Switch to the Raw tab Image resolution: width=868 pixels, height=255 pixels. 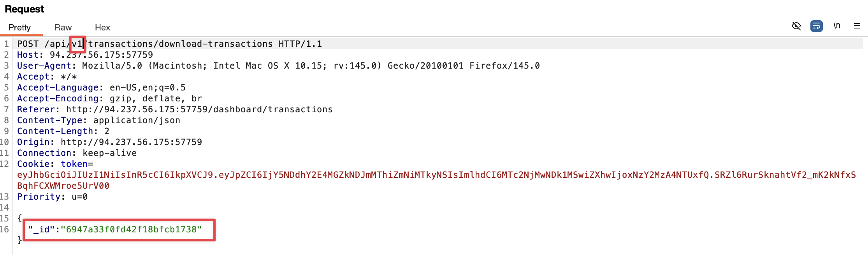pos(63,27)
